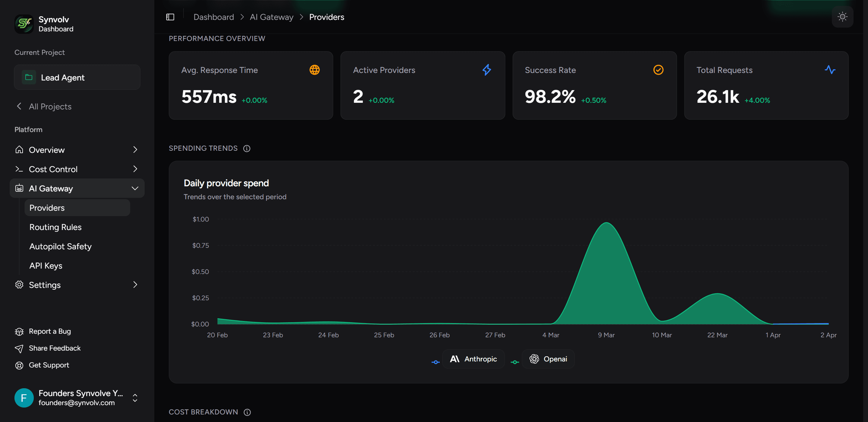Click the sidebar collapse icon
Viewport: 868px width, 422px height.
pyautogui.click(x=170, y=16)
